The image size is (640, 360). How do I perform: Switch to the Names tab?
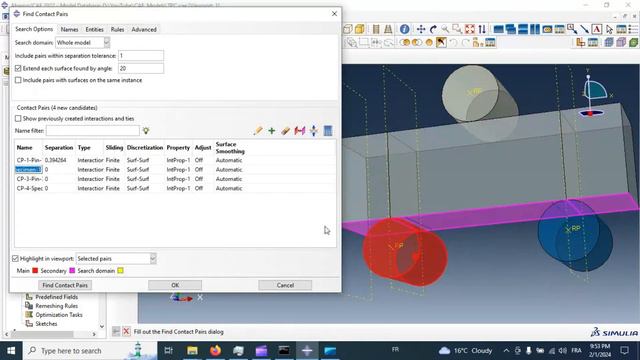pos(69,29)
